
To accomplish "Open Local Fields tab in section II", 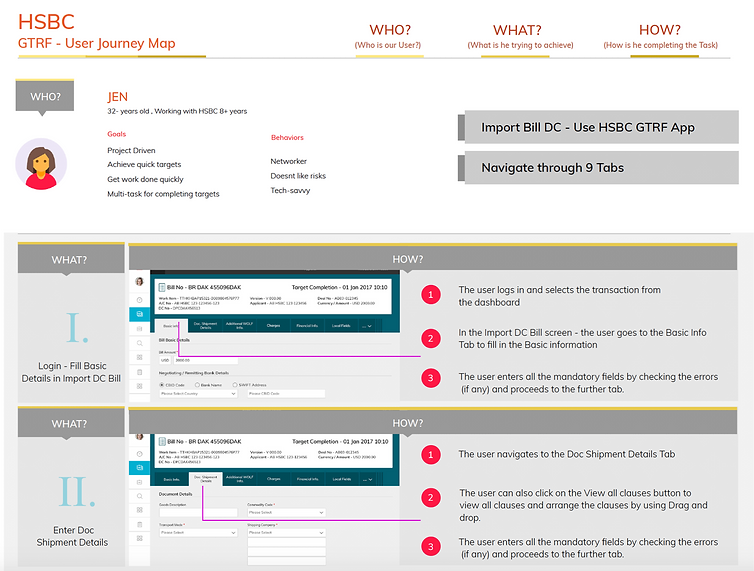I will click(x=341, y=479).
